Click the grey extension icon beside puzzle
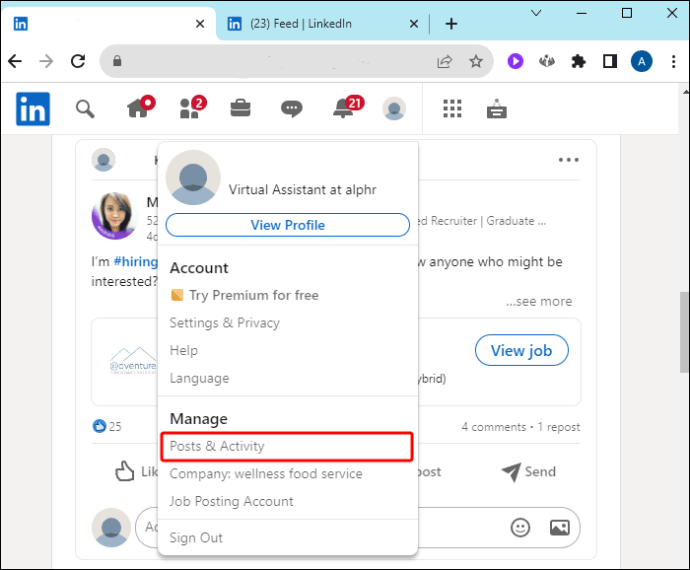The height and width of the screenshot is (570, 690). [x=547, y=61]
